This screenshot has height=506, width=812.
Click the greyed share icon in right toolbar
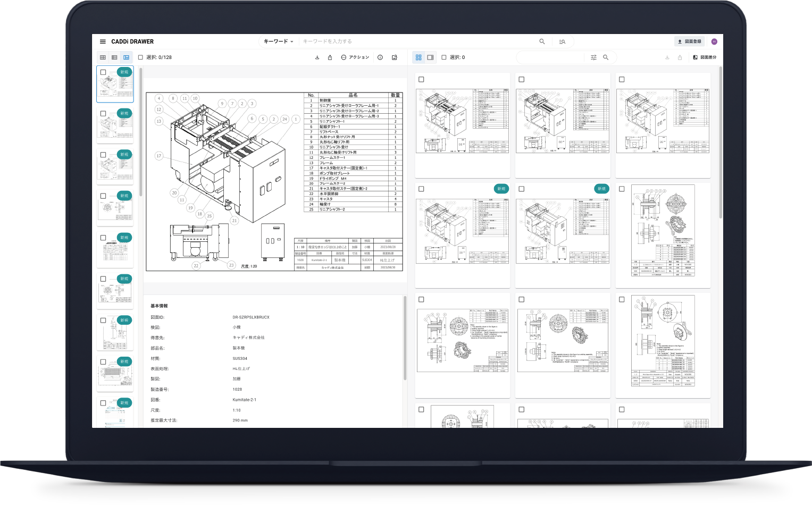[x=680, y=57]
